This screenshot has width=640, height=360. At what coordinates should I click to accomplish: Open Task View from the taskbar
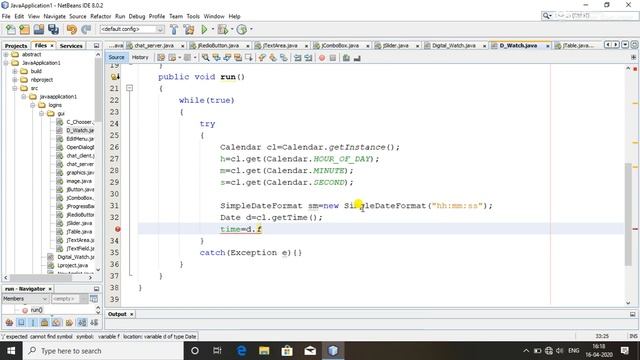tap(217, 351)
